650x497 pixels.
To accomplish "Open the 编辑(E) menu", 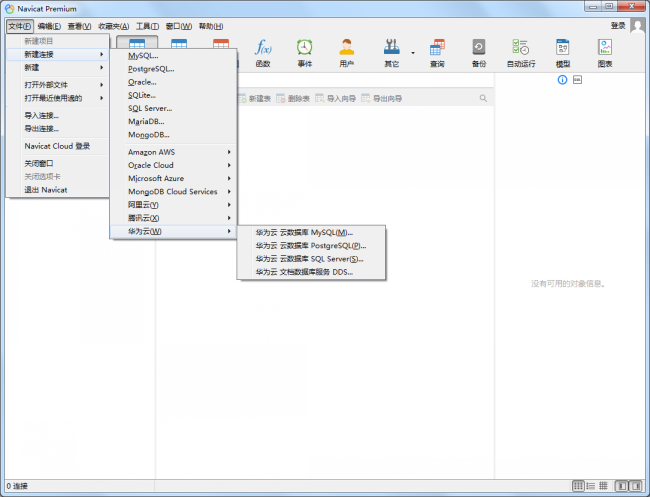I will [49, 26].
